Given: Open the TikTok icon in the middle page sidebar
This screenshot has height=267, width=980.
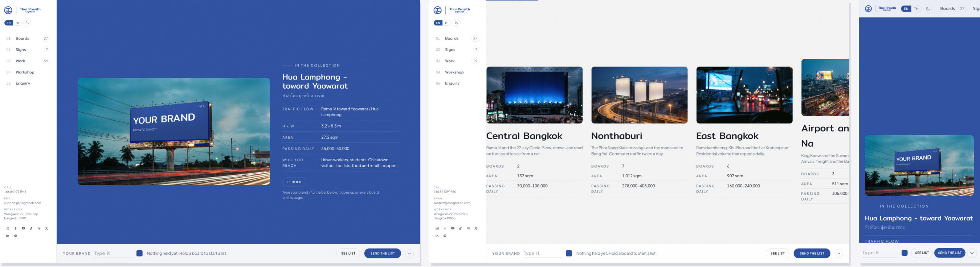Looking at the screenshot, I should 460,228.
